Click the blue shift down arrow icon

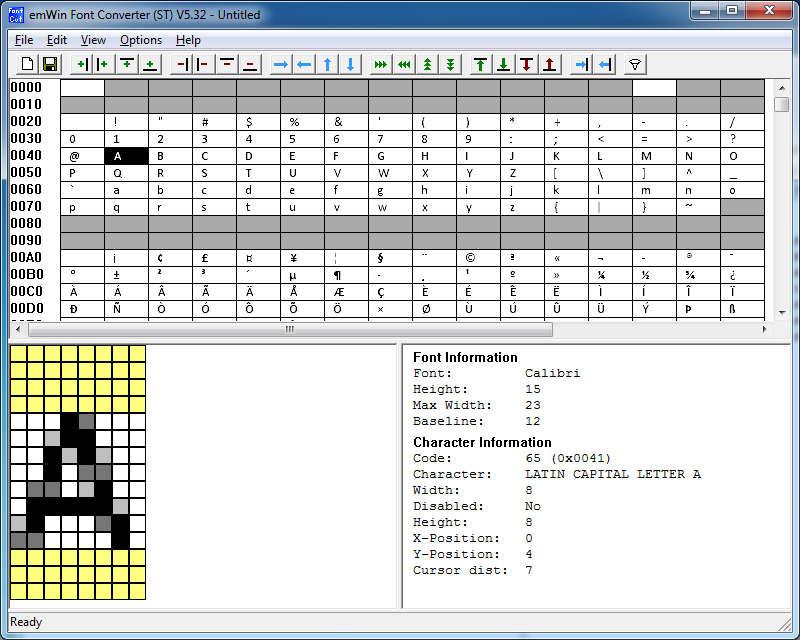tap(350, 64)
